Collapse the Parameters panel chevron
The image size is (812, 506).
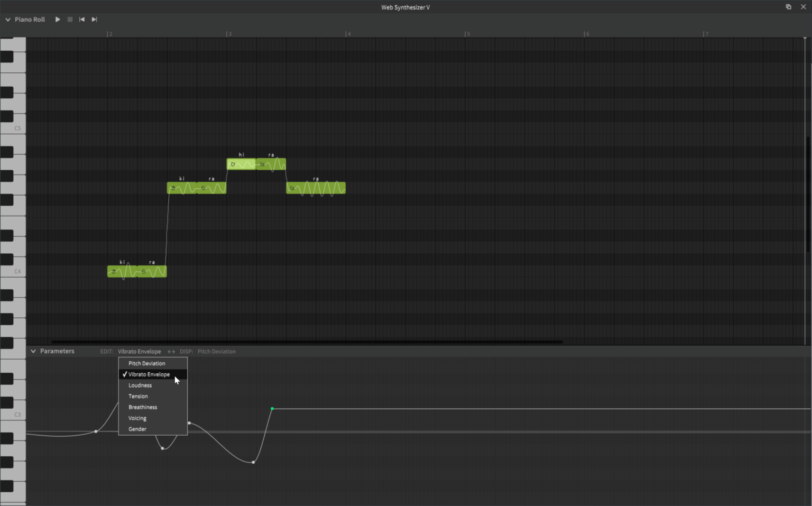33,351
